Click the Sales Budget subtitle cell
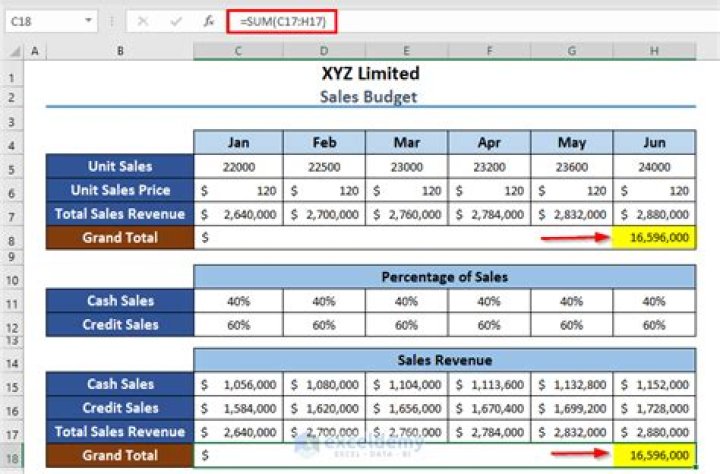720x474 pixels. (370, 97)
